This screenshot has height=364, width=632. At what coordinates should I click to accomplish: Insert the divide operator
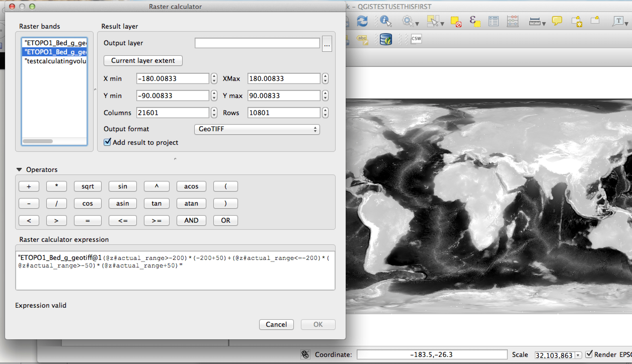pyautogui.click(x=56, y=203)
